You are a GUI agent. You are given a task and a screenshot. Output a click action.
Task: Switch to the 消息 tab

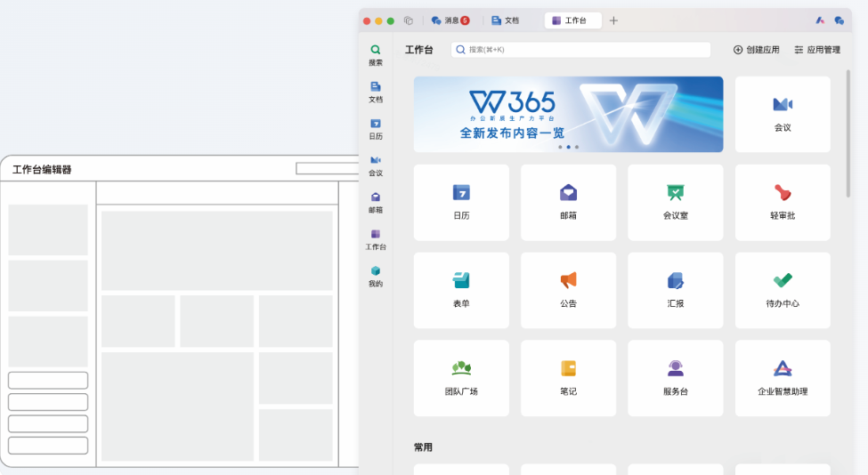[450, 20]
